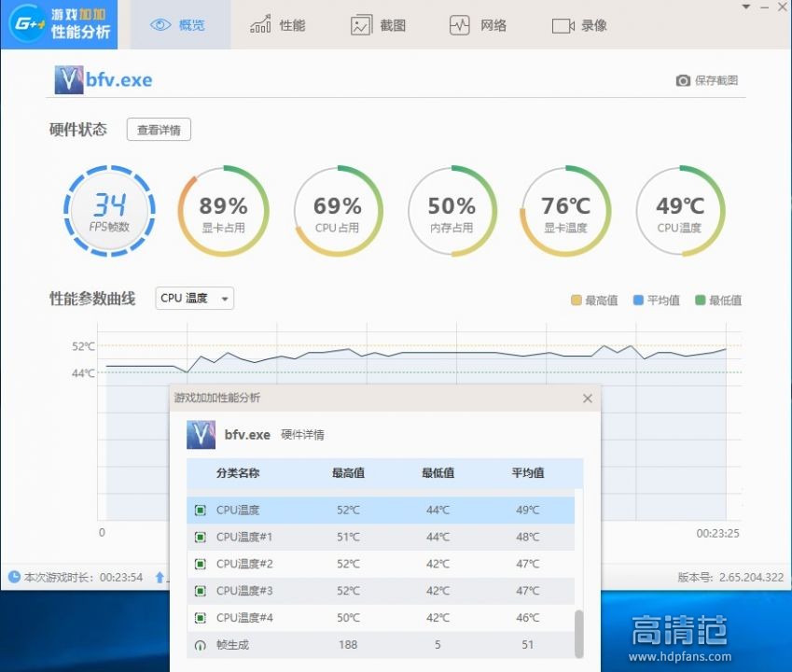Click the 保存截图 save screenshot button

[706, 80]
